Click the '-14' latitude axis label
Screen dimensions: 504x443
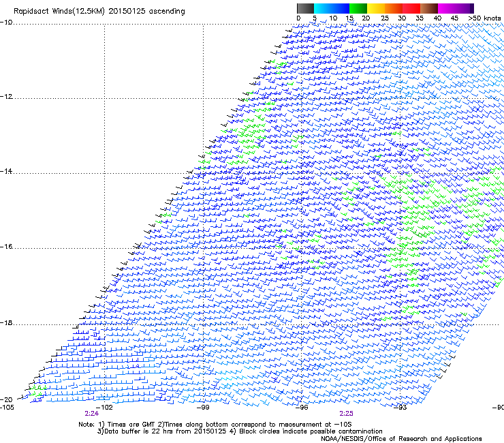pos(6,171)
